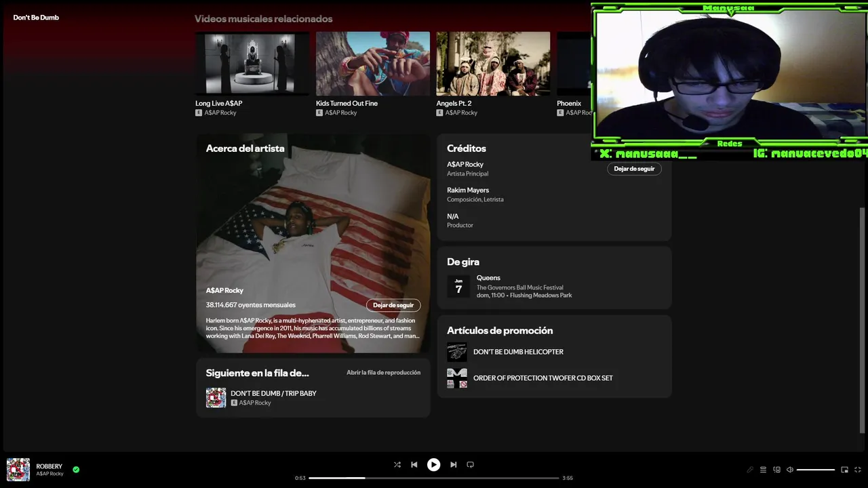Click Abrir la fila de reproducción
The height and width of the screenshot is (488, 868).
click(383, 373)
